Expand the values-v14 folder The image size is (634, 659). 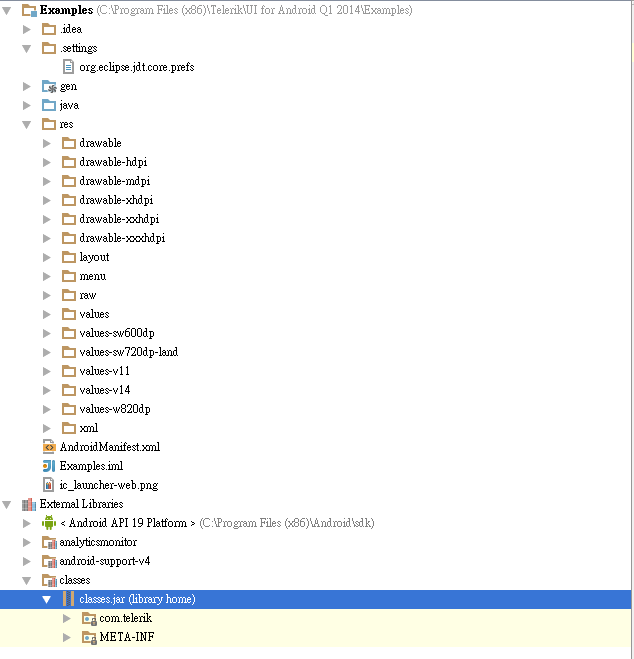(x=47, y=390)
